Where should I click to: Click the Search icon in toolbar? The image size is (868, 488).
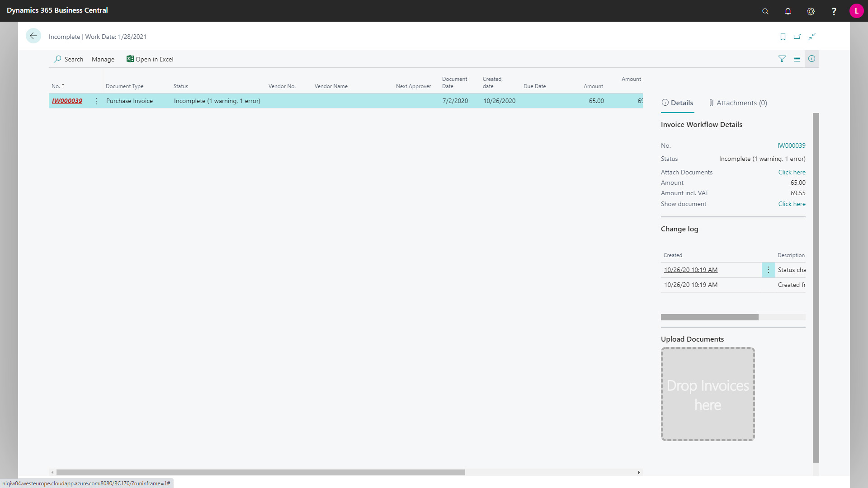pos(58,59)
